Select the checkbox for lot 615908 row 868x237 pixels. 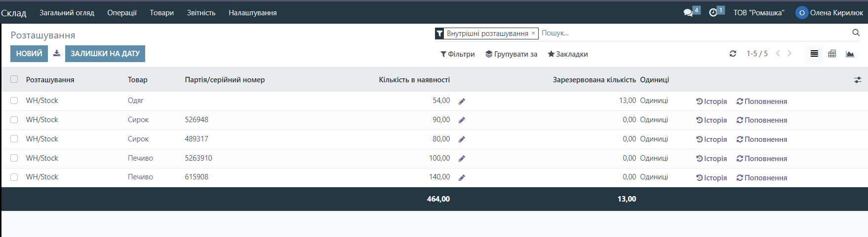[14, 177]
